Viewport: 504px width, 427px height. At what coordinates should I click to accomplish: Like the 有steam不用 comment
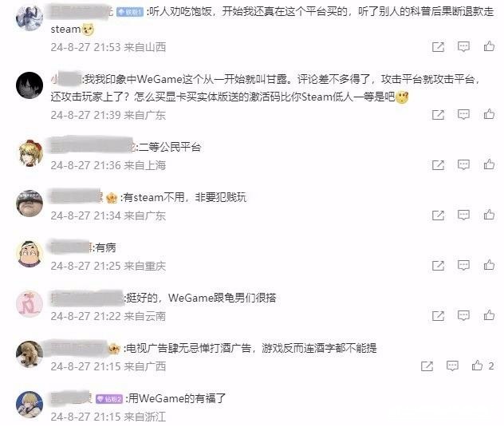tap(489, 215)
